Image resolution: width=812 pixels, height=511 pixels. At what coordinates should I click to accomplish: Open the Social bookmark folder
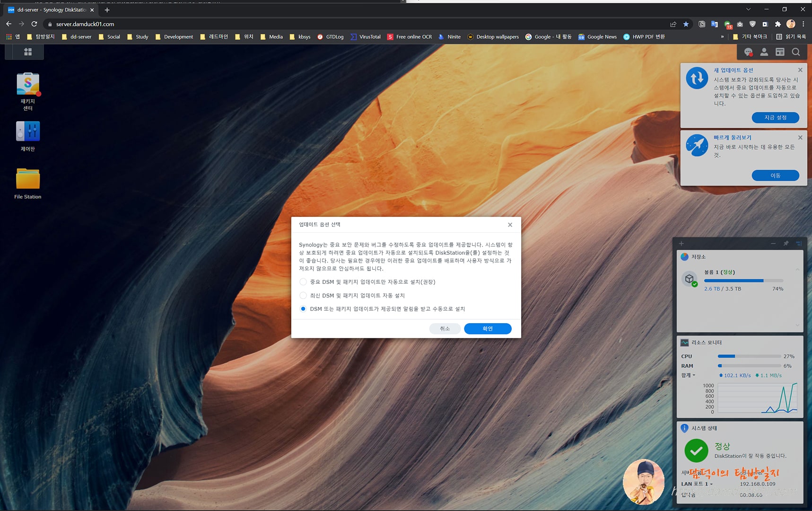point(109,37)
